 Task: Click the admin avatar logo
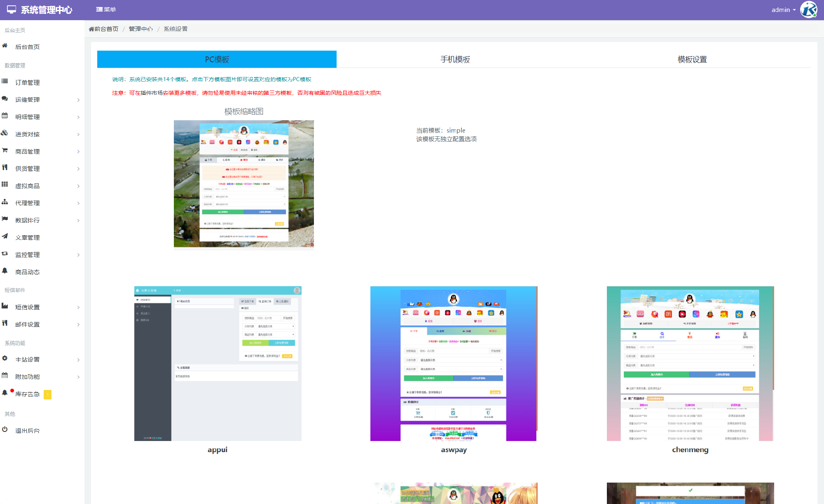(x=808, y=9)
